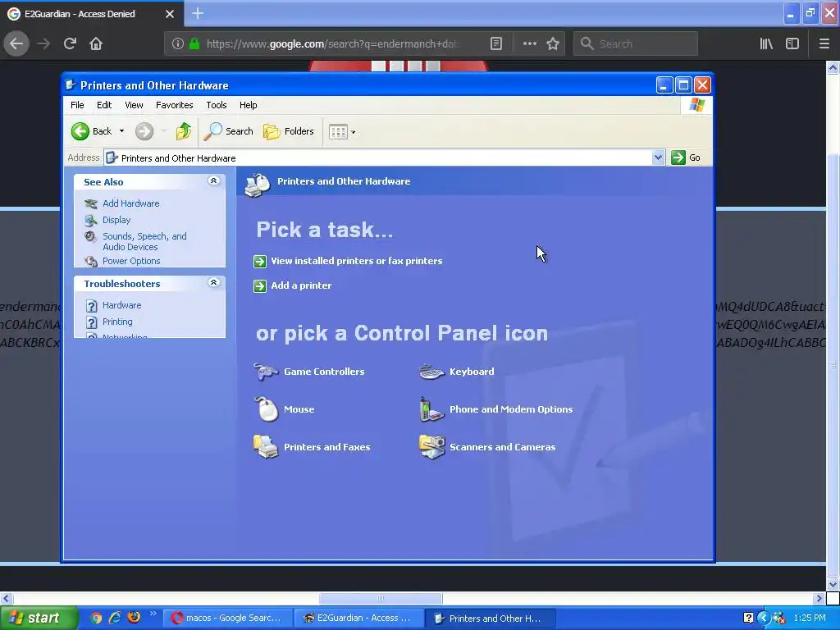Open the Back history dropdown arrow
Image resolution: width=840 pixels, height=630 pixels.
click(121, 131)
